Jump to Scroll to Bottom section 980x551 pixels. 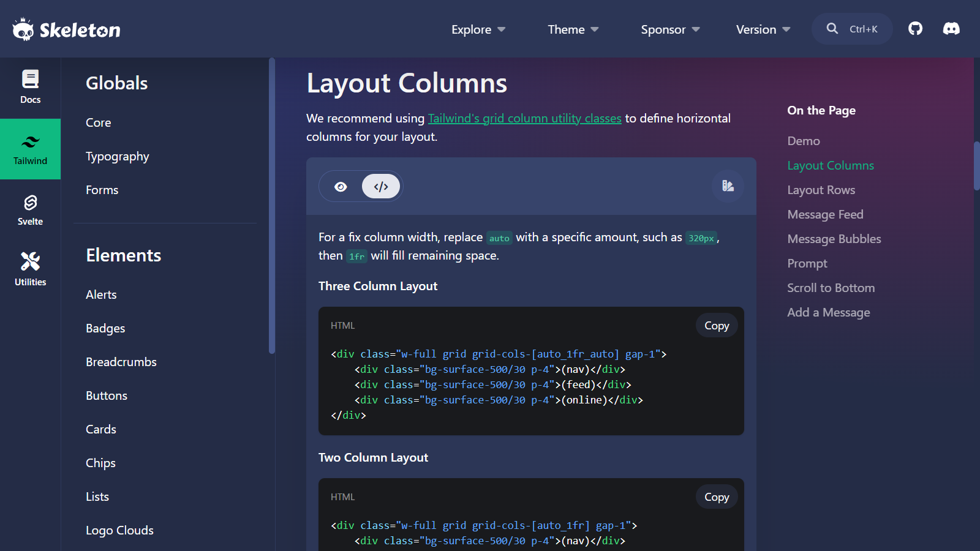tap(831, 288)
